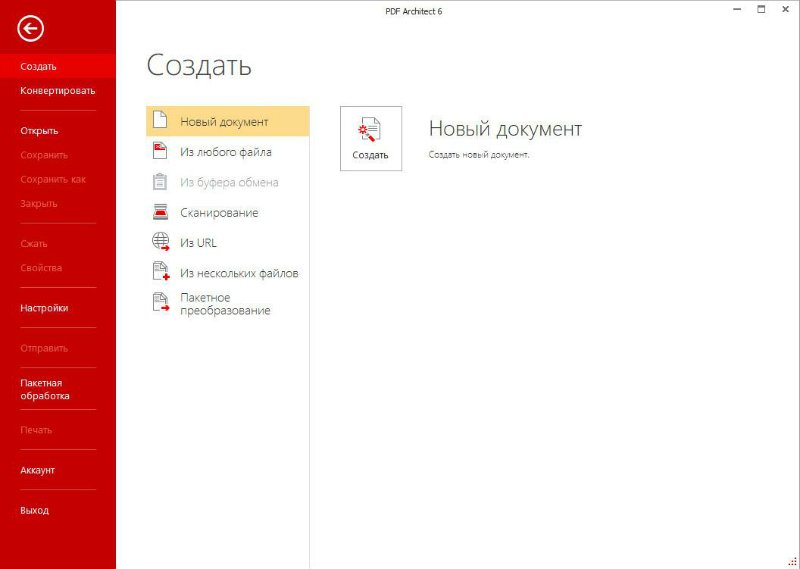The image size is (800, 569).
Task: Click the scanner icon for Сканирование
Action: [x=160, y=212]
